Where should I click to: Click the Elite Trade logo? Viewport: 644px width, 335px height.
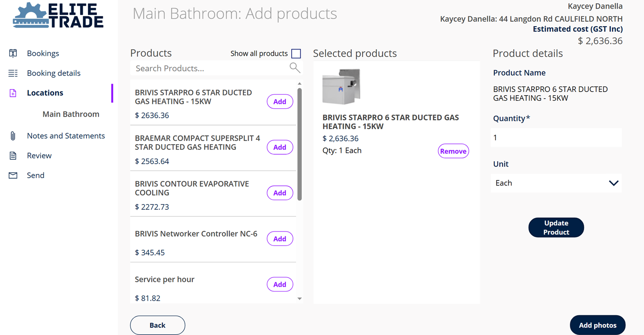pyautogui.click(x=58, y=16)
